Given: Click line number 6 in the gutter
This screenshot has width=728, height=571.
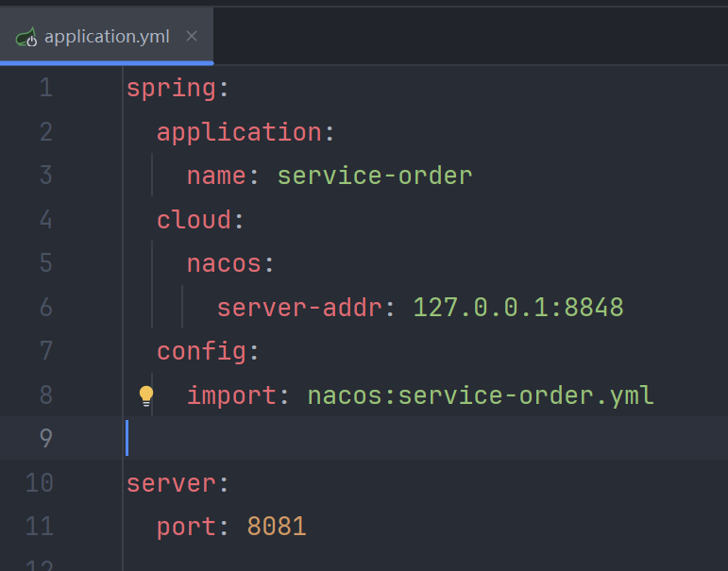Looking at the screenshot, I should 46,308.
